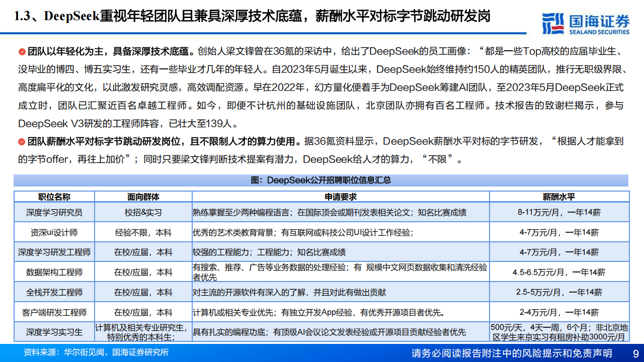
Task: Select the 数据架构工程师 job title cell
Action: click(x=54, y=272)
